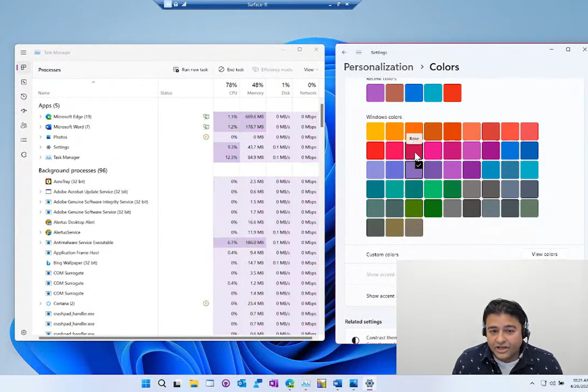
Task: Choose the teal swatch in Recent colors
Action: (x=433, y=93)
